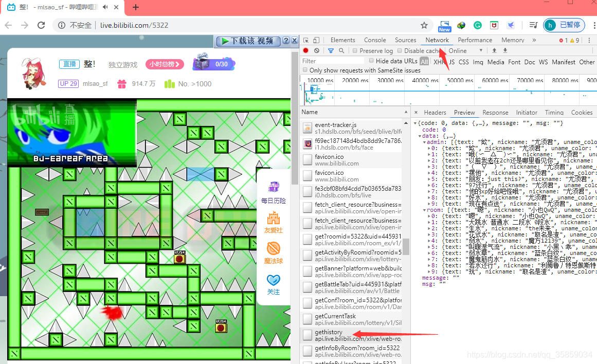The height and width of the screenshot is (364, 597).
Task: Close the video download bar
Action: (x=294, y=41)
